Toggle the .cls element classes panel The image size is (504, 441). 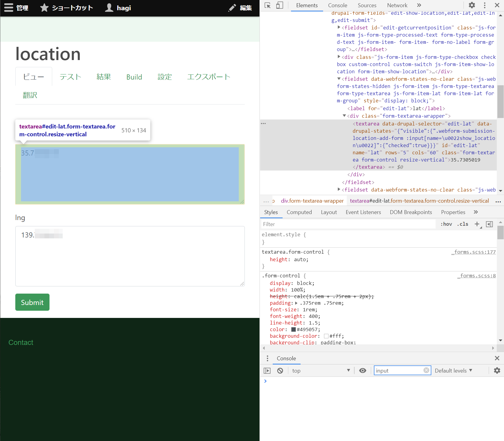tap(463, 224)
